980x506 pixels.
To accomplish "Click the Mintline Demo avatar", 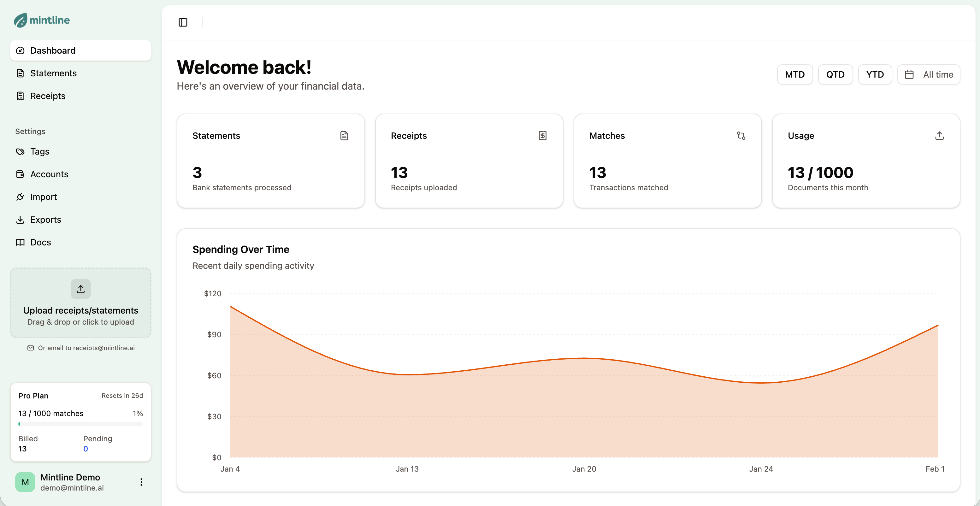I will 25,482.
